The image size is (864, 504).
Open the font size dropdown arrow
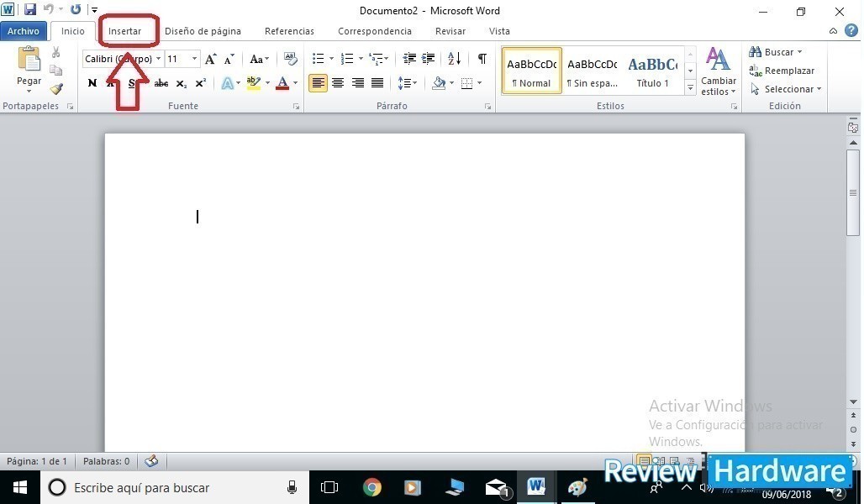(x=194, y=59)
